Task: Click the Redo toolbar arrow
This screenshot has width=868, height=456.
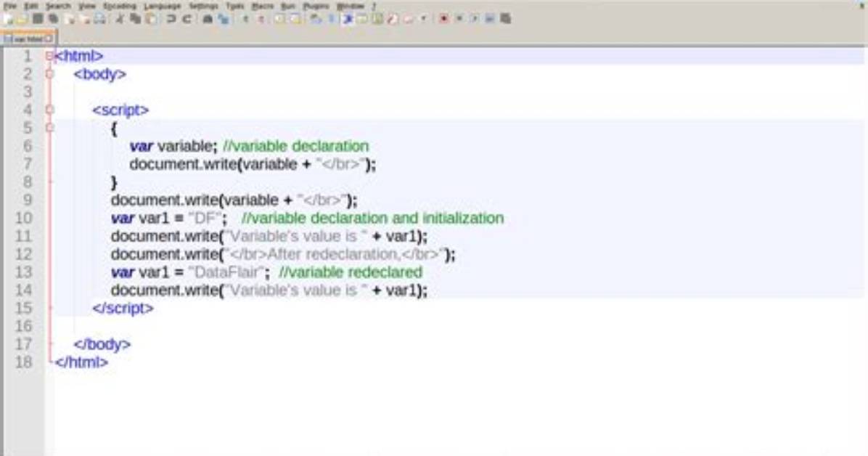Action: tap(187, 19)
